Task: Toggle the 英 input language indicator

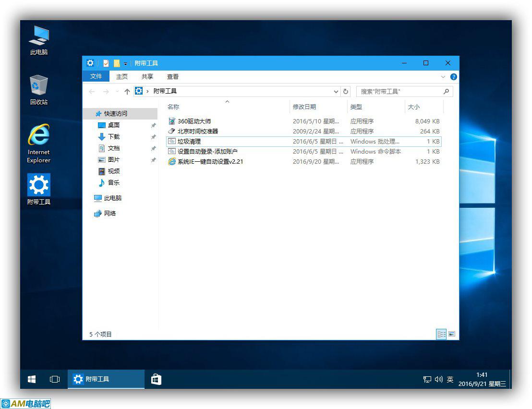Action: (450, 379)
